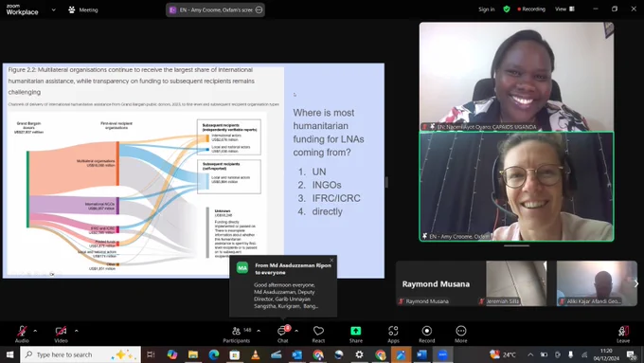Image resolution: width=644 pixels, height=363 pixels.
Task: Open the Meeting tab
Action: (x=83, y=9)
